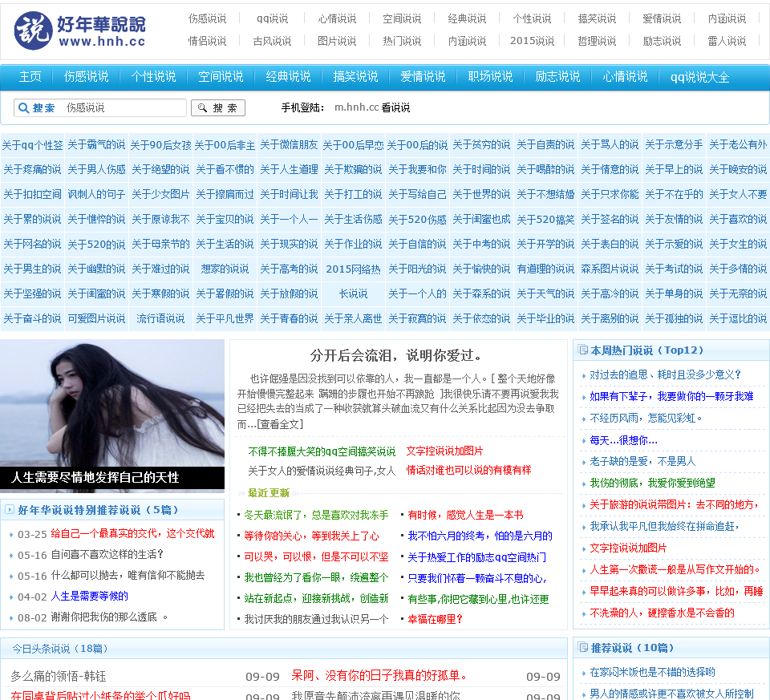
Task: Click tag 想家的说说
Action: point(225,269)
